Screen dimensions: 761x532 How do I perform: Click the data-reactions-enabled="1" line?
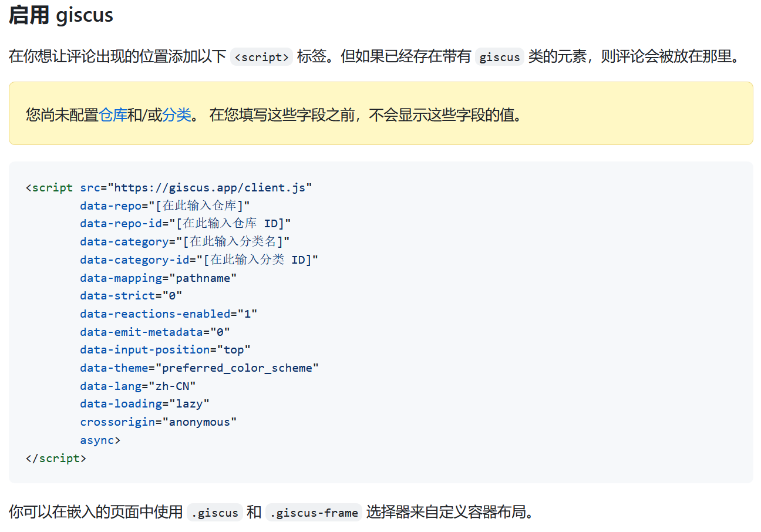click(169, 314)
